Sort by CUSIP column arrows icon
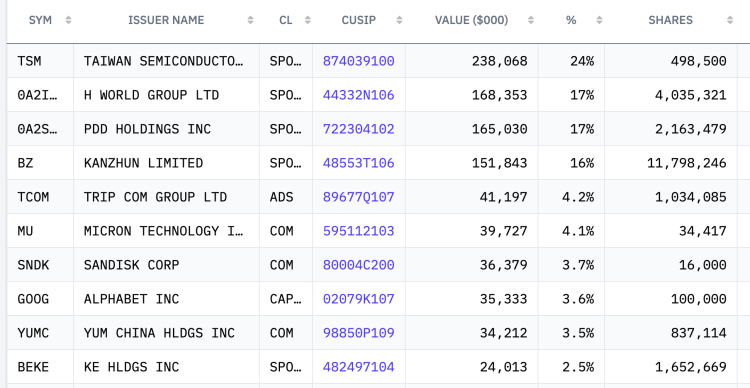The width and height of the screenshot is (750, 388). coord(399,20)
